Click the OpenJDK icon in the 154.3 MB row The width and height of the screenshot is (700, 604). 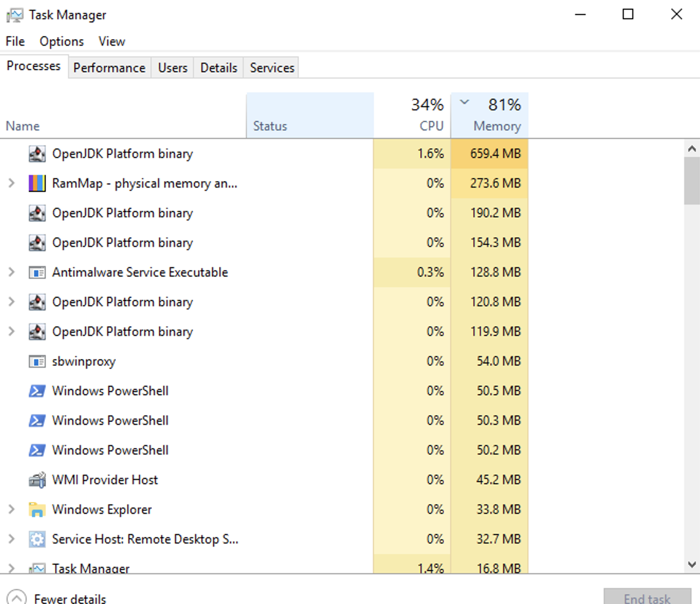click(x=37, y=243)
